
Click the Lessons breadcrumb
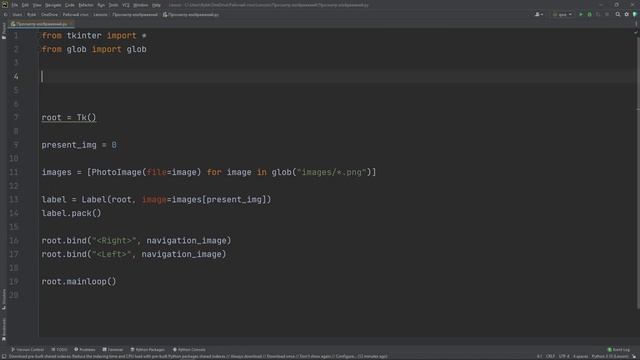coord(100,15)
